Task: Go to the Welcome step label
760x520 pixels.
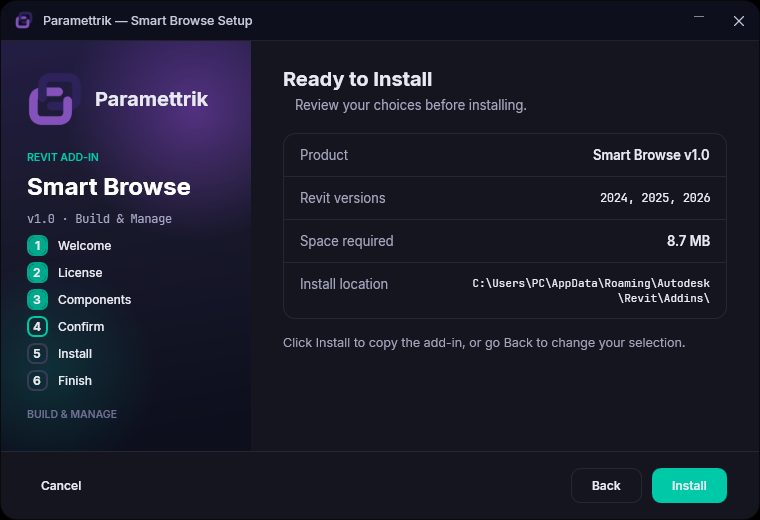Action: [85, 246]
